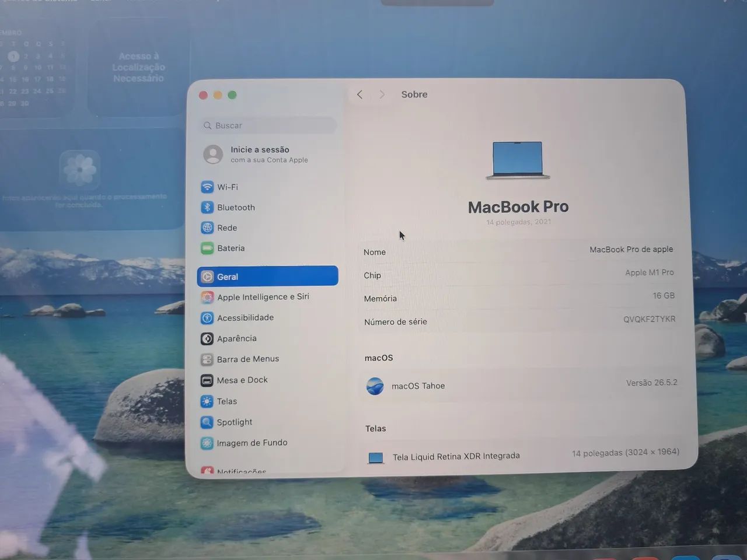Click the Nome value 'MacBook Pro de apple'
The image size is (747, 560).
[631, 249]
